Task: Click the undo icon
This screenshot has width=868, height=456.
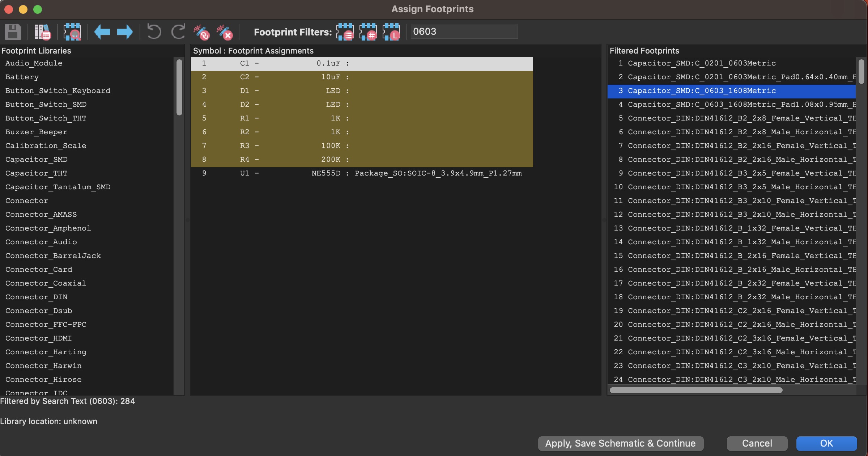Action: click(x=153, y=31)
